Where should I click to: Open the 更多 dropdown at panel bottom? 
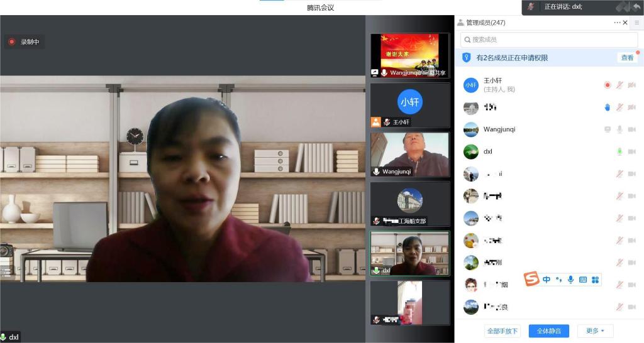pyautogui.click(x=595, y=331)
